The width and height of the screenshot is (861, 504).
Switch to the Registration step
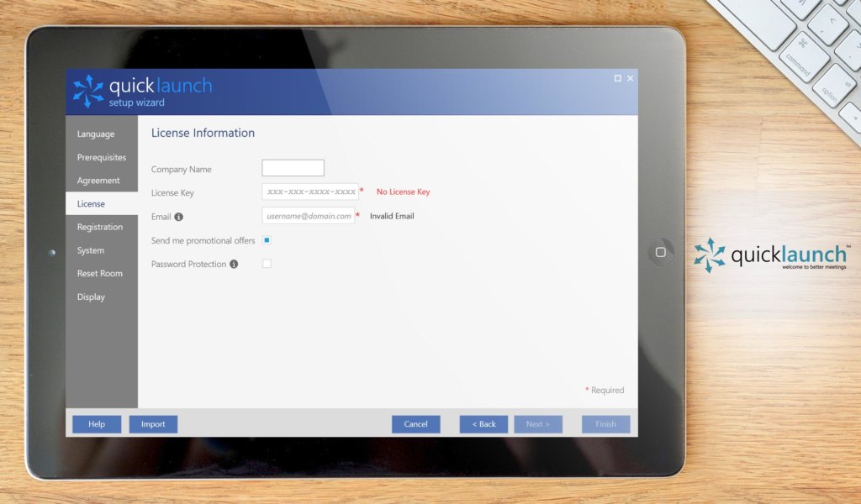click(x=100, y=227)
